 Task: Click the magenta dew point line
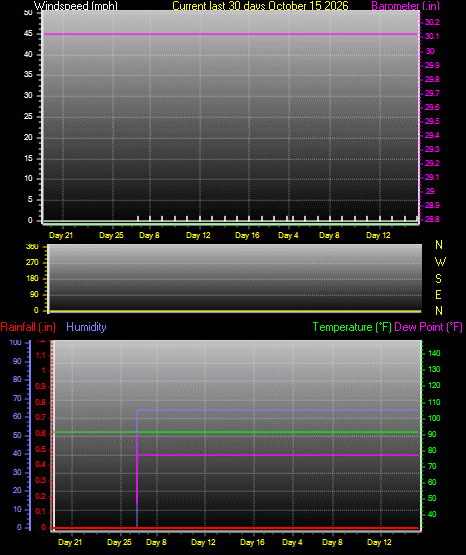point(278,455)
